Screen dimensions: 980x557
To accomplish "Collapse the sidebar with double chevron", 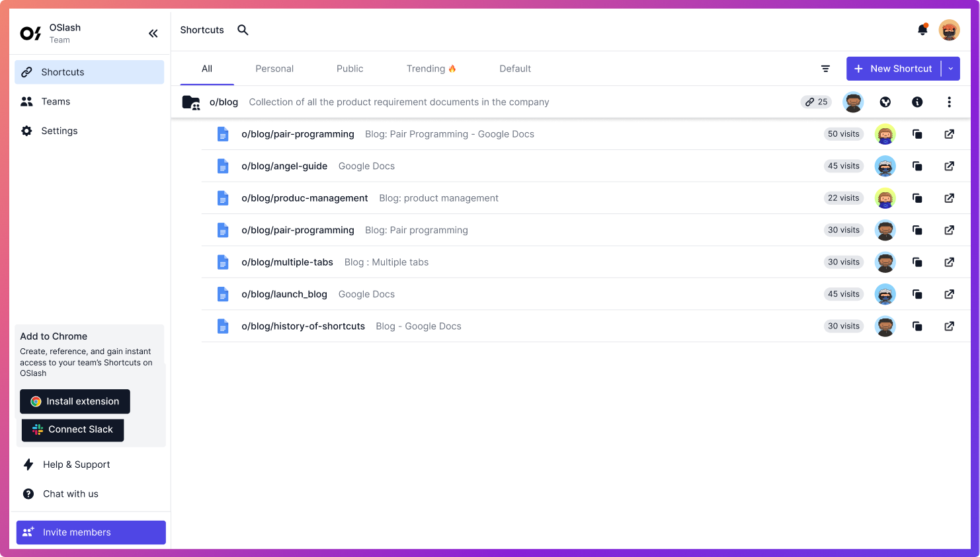I will pos(153,34).
